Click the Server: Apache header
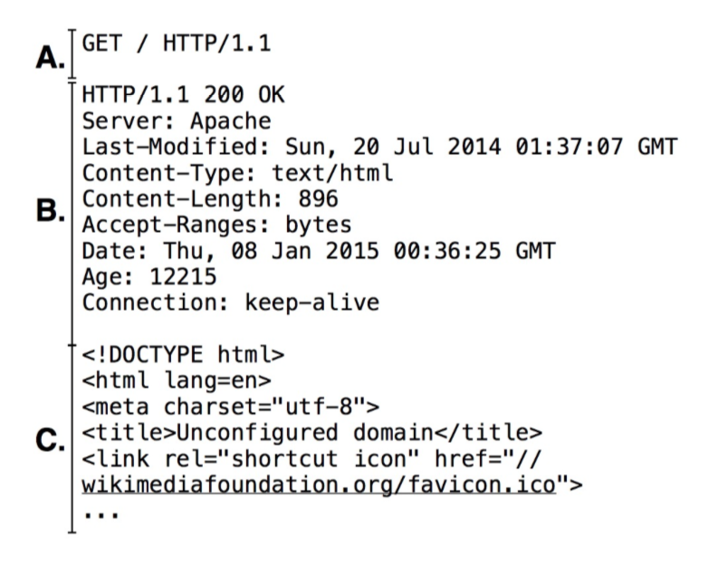Image resolution: width=728 pixels, height=585 pixels. [x=176, y=120]
